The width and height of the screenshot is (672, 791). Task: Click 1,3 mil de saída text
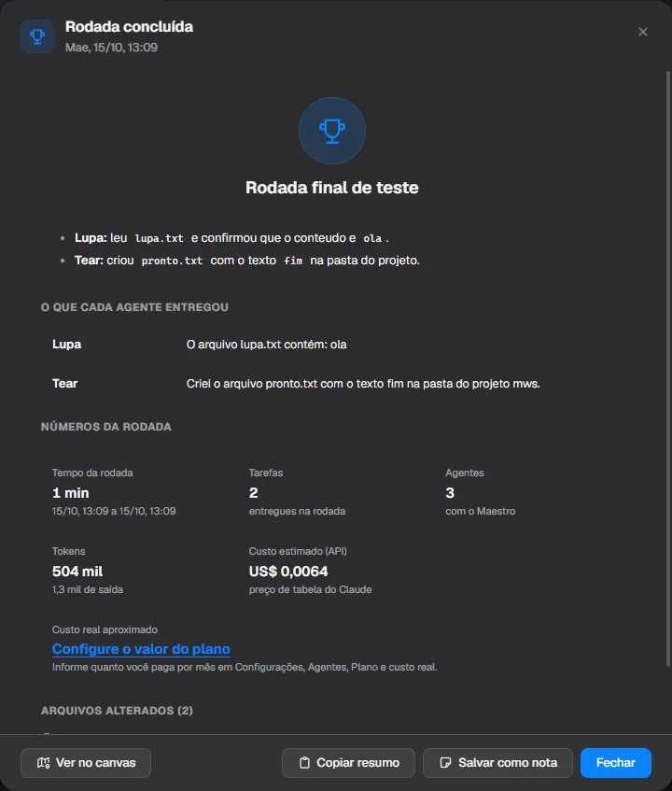click(x=88, y=589)
